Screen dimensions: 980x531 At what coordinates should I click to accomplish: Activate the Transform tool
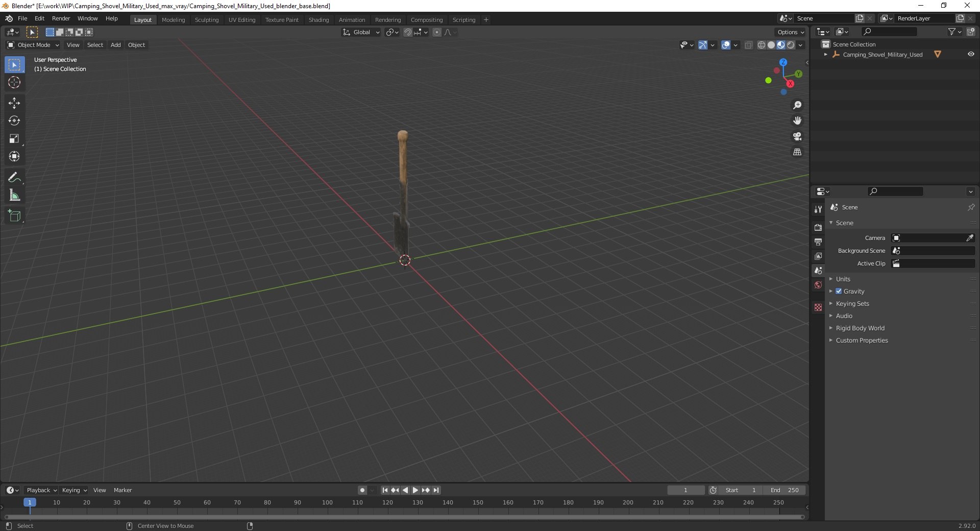[x=14, y=157]
